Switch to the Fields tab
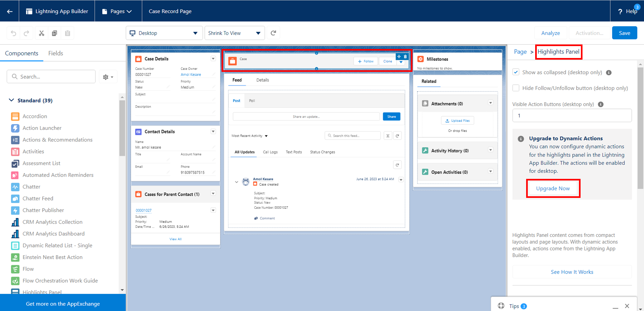The height and width of the screenshot is (311, 644). [56, 53]
